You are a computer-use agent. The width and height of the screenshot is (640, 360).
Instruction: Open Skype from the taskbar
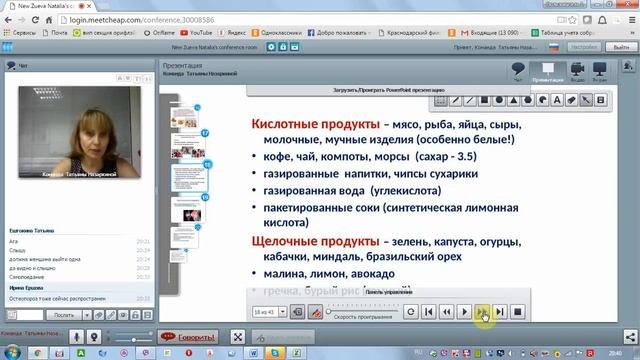pos(275,353)
